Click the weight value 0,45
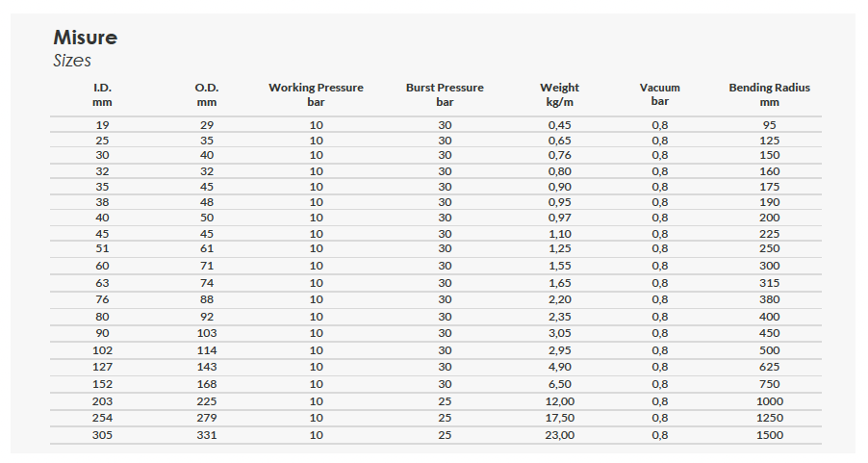Image resolution: width=868 pixels, height=463 pixels. (560, 125)
